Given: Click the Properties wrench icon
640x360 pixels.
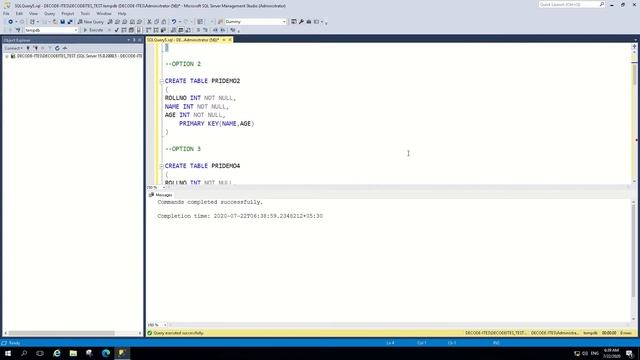Looking at the screenshot, I should pos(301,22).
